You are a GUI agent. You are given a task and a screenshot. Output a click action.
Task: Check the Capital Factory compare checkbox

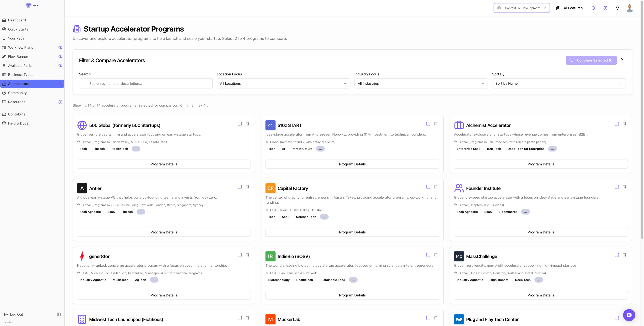point(428,187)
